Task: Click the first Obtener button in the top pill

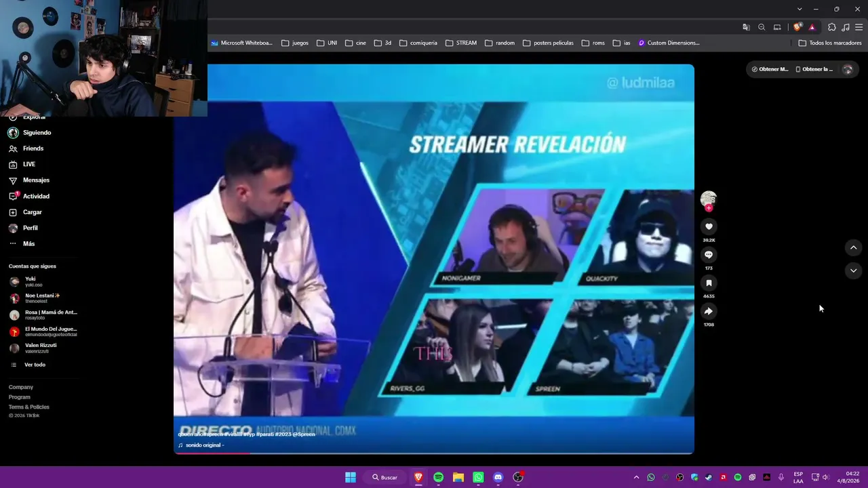Action: point(770,69)
